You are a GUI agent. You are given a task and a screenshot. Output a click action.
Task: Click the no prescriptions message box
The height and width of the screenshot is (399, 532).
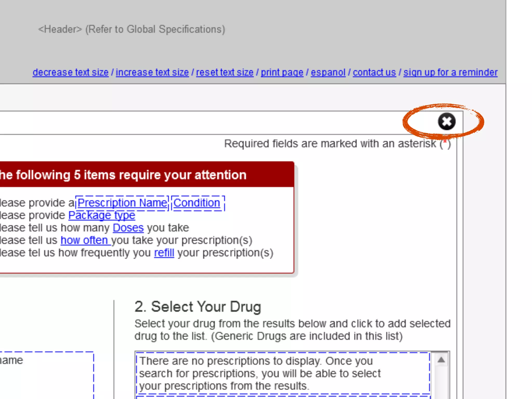(x=260, y=373)
